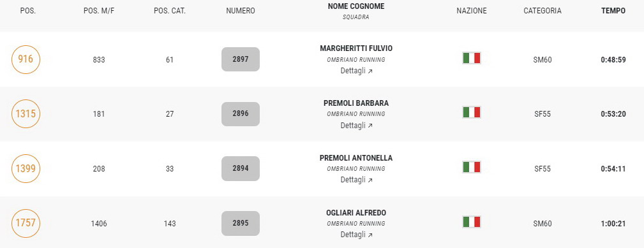Click the CATEGORIA column header
The width and height of the screenshot is (644, 248).
[x=542, y=11]
